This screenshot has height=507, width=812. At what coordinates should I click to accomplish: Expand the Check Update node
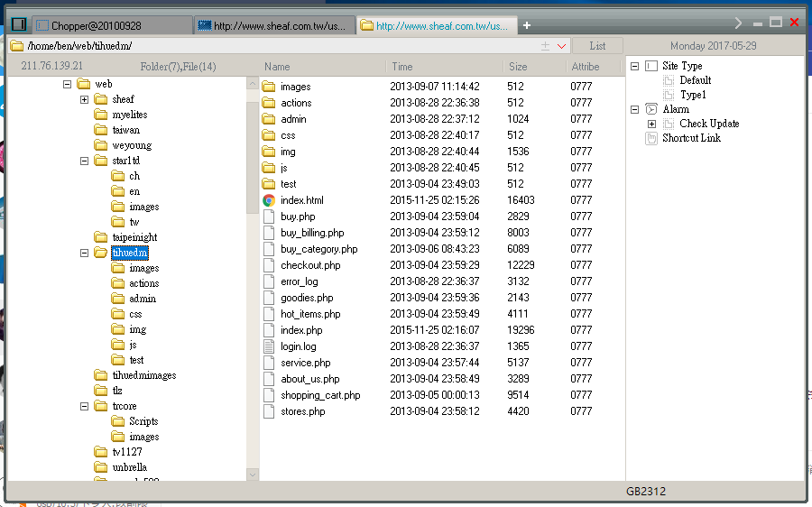click(652, 124)
